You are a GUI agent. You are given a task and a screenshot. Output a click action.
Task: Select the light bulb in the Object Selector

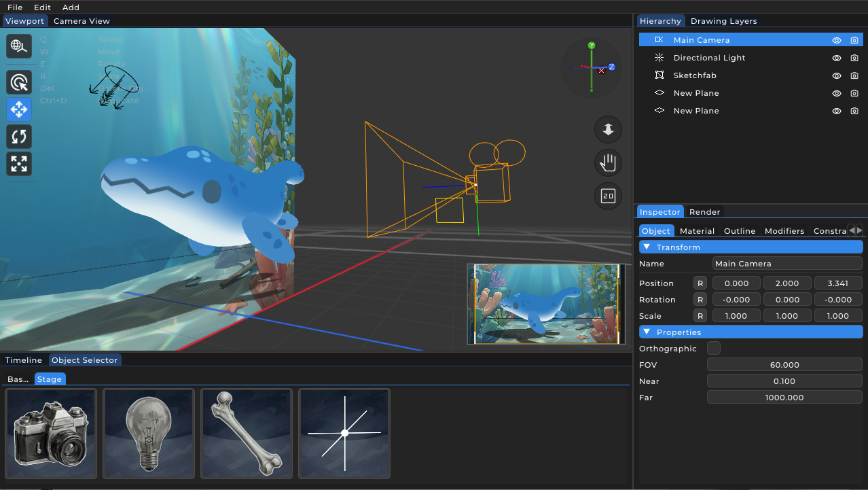pyautogui.click(x=148, y=434)
